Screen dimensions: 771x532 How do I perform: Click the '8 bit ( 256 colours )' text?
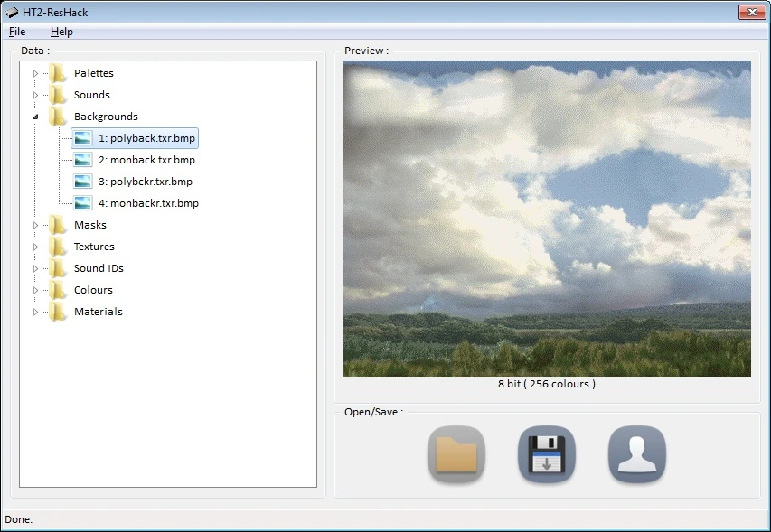[x=547, y=384]
